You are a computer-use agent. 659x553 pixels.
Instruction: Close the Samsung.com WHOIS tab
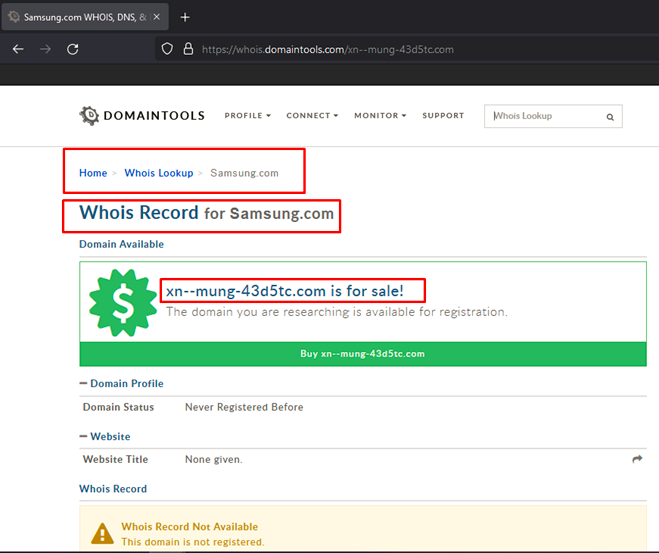pos(157,17)
